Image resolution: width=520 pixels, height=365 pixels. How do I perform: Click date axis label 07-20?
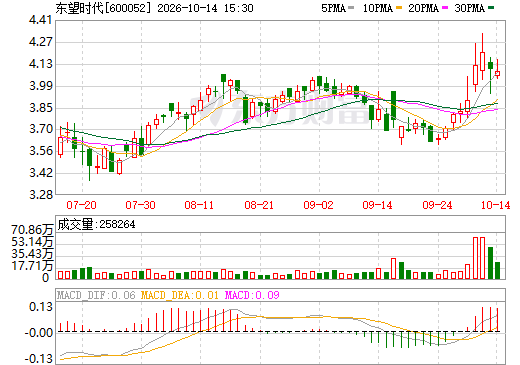[82, 205]
